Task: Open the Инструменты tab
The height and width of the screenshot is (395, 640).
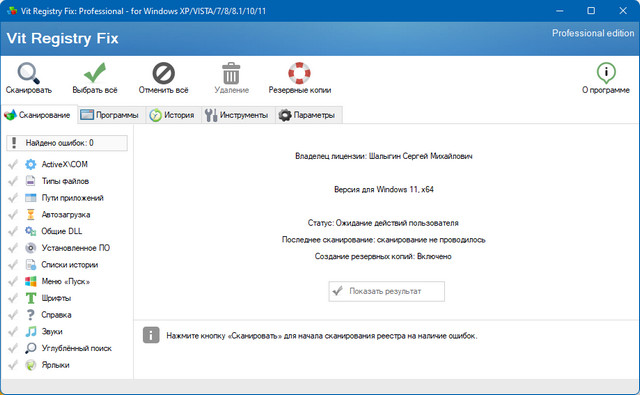Action: coord(237,115)
